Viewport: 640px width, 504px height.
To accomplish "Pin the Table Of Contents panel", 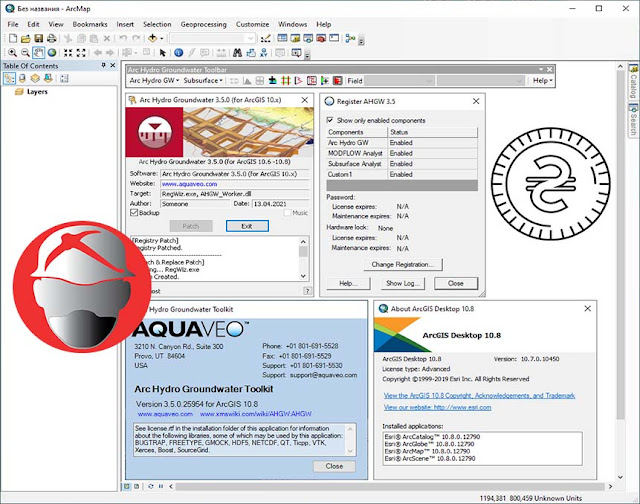I will [x=103, y=65].
